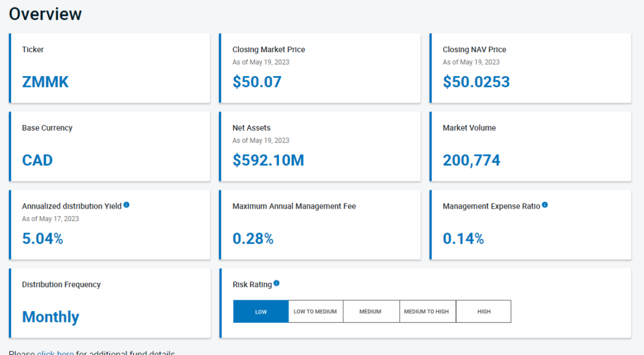Viewport: 644px width, 355px height.
Task: Pick the HIGH risk rating box
Action: (483, 311)
